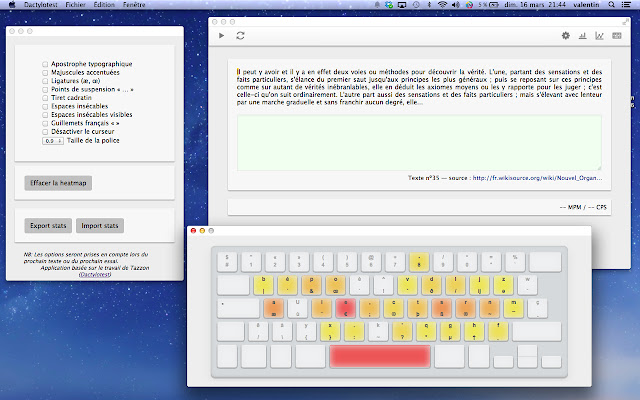
Task: Open date and time dim. 16 mars
Action: [x=535, y=4]
